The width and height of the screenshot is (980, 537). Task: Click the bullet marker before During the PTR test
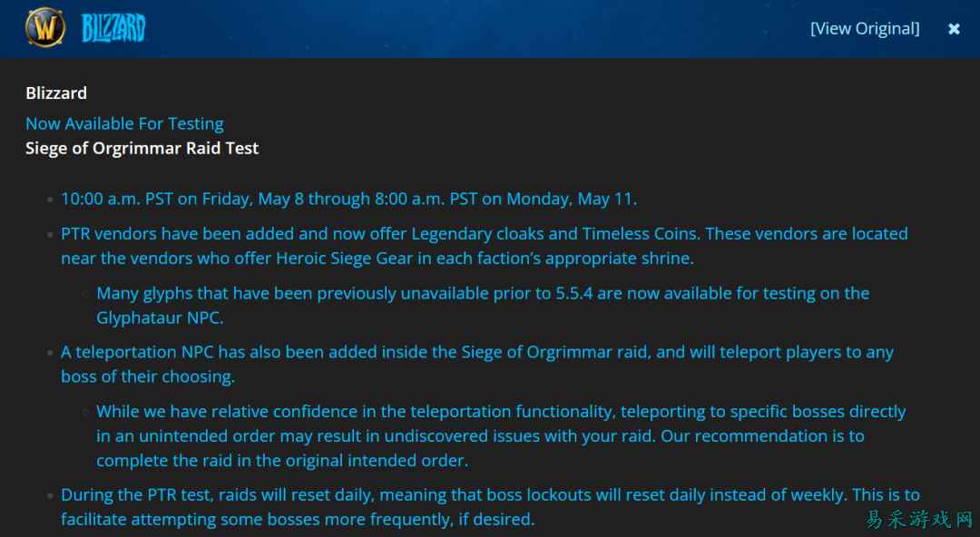(x=50, y=496)
